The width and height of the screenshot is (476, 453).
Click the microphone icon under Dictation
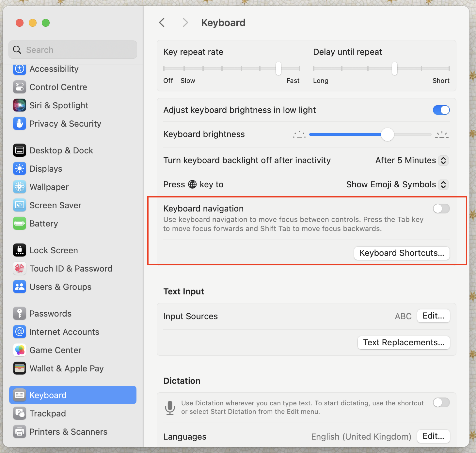pyautogui.click(x=170, y=408)
